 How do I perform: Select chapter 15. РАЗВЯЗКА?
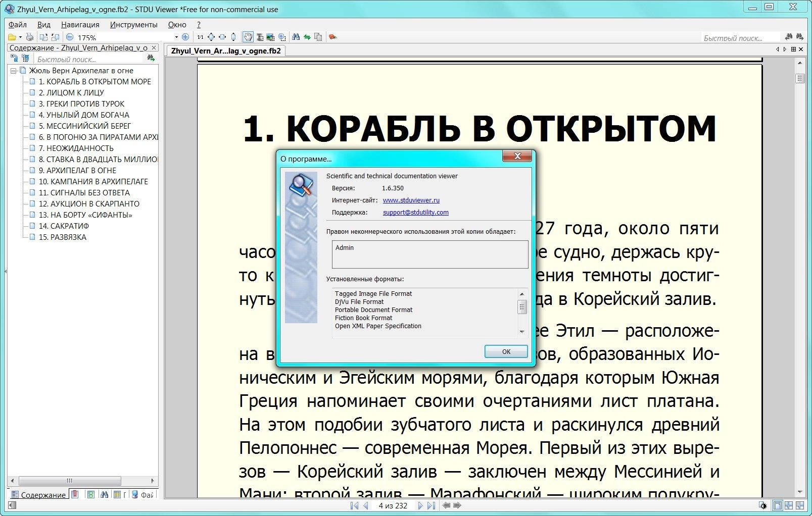point(63,237)
